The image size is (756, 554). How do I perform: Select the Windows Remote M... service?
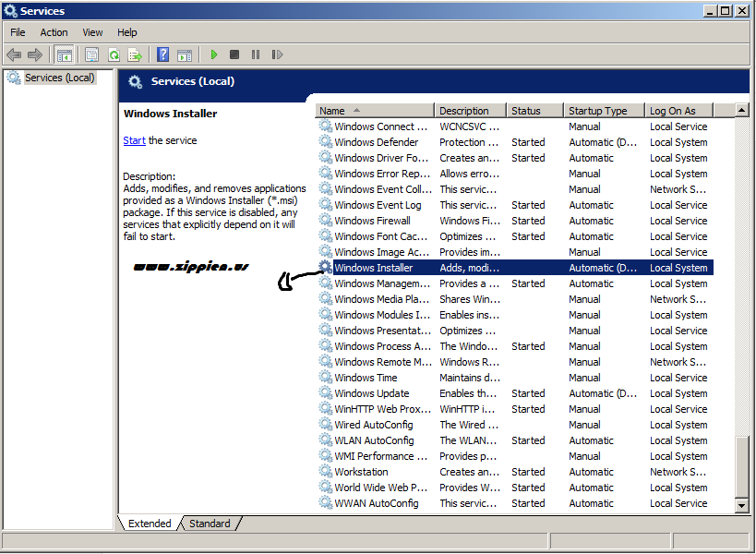[515, 362]
